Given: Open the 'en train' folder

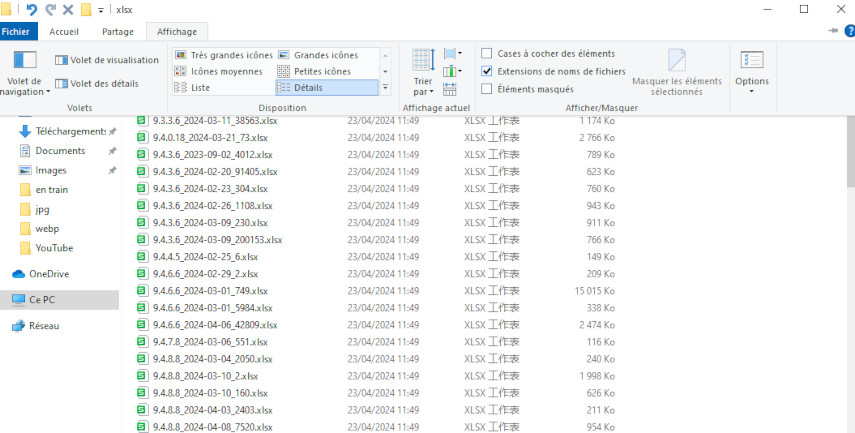Looking at the screenshot, I should pyautogui.click(x=52, y=190).
